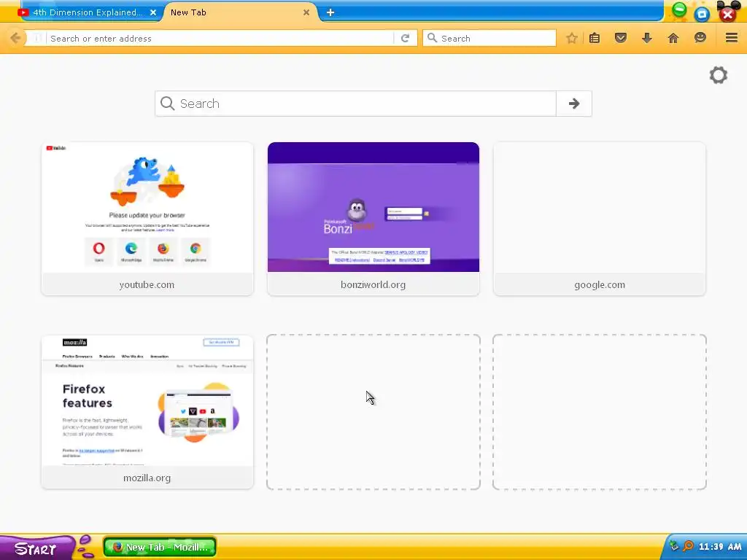Open the mozilla.org tile
This screenshot has height=560, width=747.
point(147,412)
